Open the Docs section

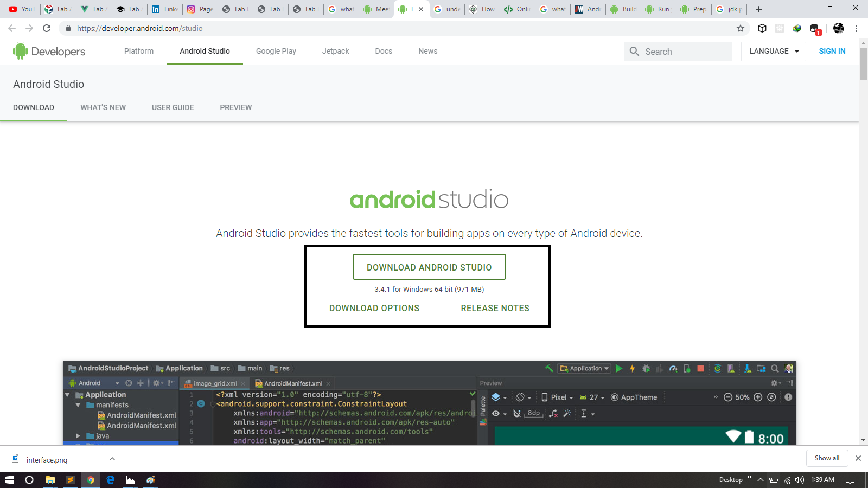click(x=384, y=51)
